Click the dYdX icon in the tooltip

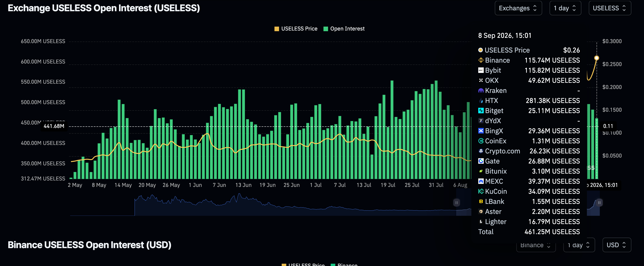point(481,121)
